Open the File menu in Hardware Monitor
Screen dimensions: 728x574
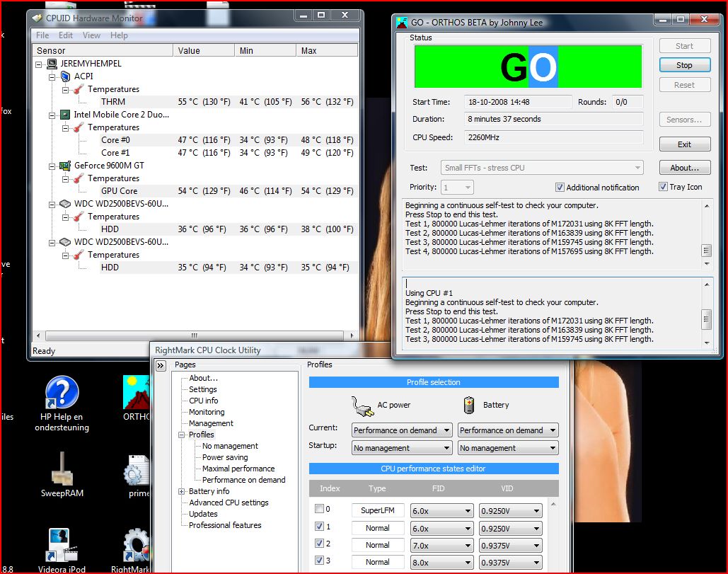pos(42,35)
